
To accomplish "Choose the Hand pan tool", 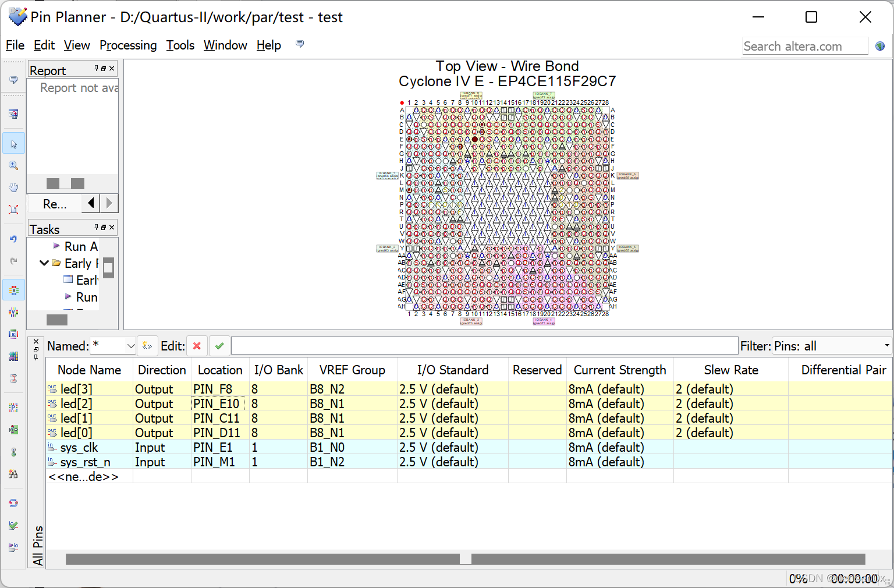I will (x=13, y=187).
